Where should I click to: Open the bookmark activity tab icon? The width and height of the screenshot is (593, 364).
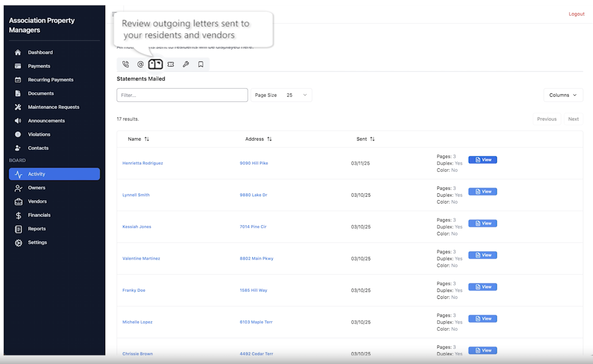(200, 64)
